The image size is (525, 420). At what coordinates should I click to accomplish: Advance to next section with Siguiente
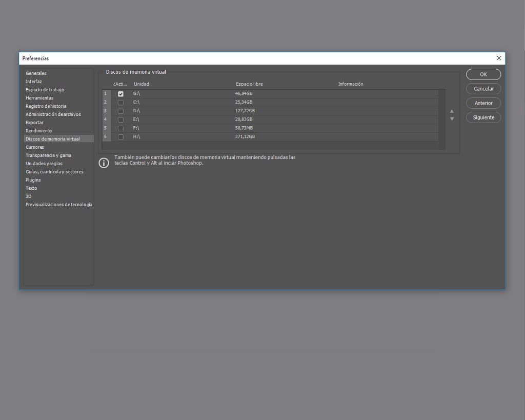[483, 117]
